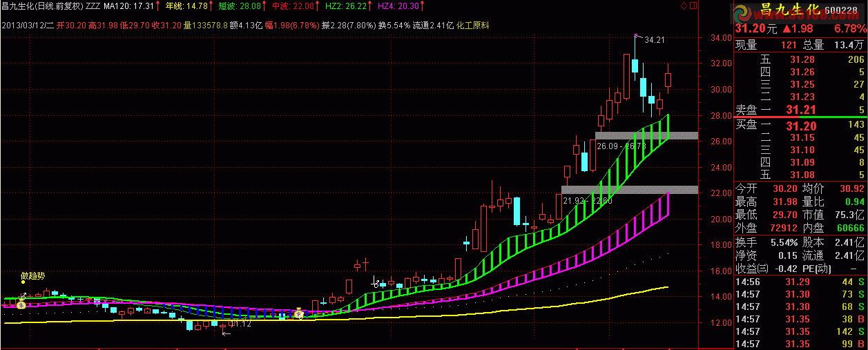Screen dimensions: 868x350
Task: Select the 短波: 28.08 indicator value
Action: 239,6
